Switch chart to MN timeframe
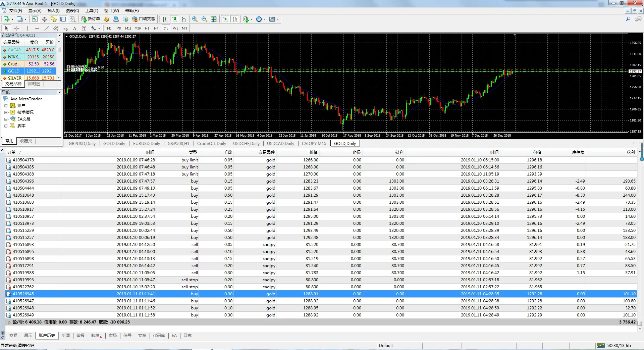The height and width of the screenshot is (350, 644). 184,28
